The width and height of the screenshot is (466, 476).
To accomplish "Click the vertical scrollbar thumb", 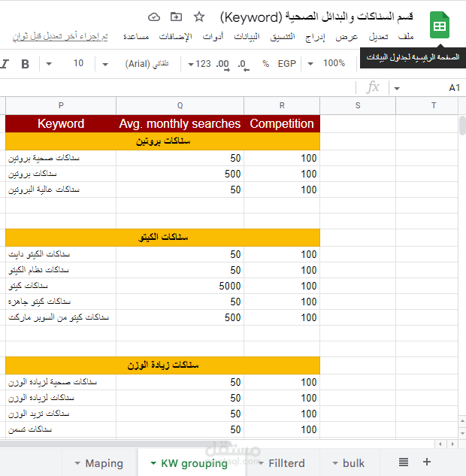I will click(x=462, y=125).
